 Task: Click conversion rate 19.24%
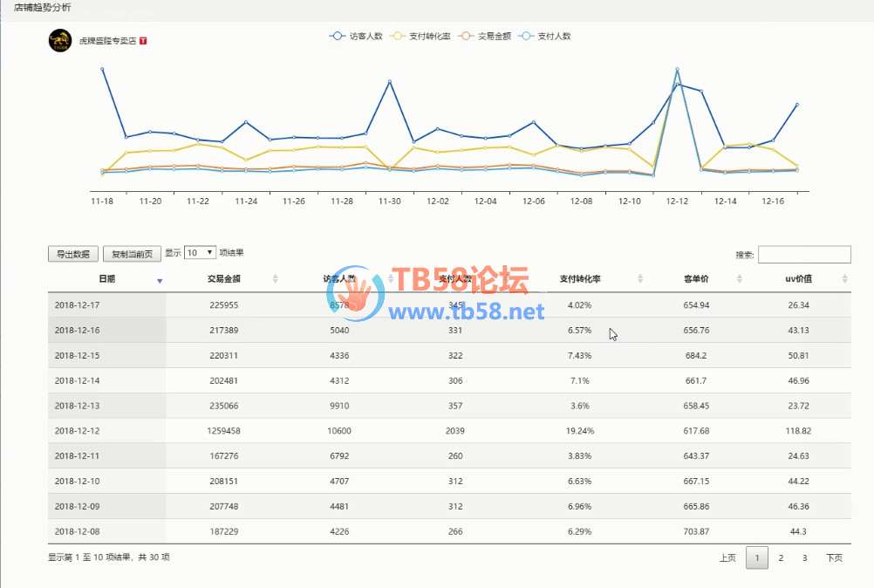[x=580, y=431]
